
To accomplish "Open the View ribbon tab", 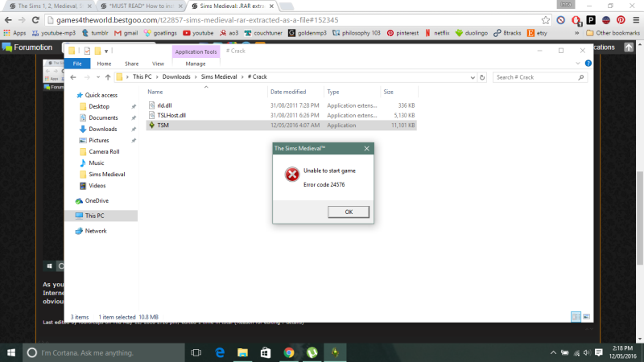I will click(158, 64).
